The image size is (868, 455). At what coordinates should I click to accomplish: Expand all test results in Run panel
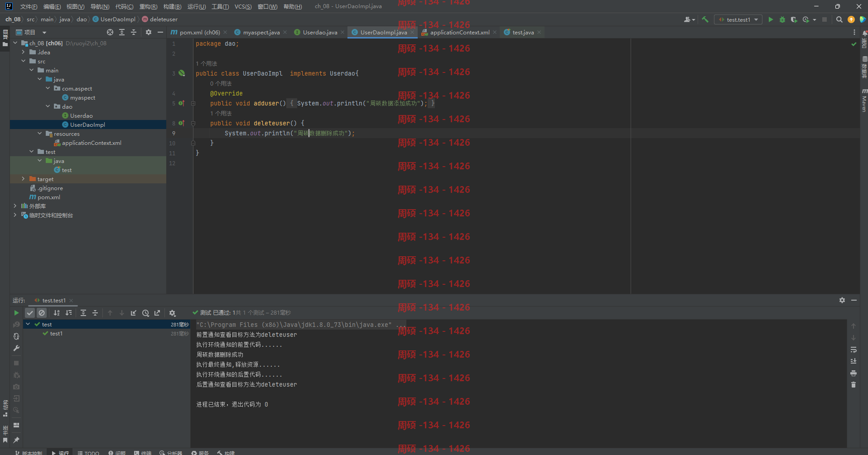(83, 313)
